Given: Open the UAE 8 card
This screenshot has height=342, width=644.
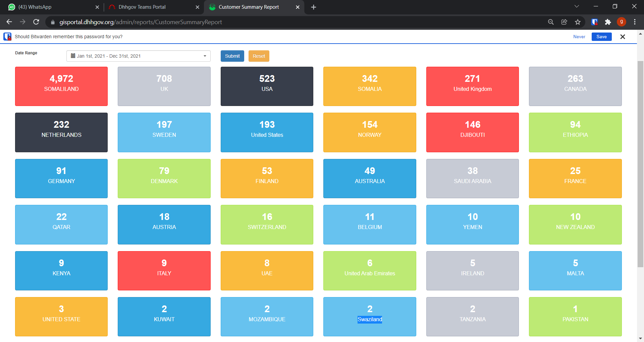Looking at the screenshot, I should click(267, 271).
